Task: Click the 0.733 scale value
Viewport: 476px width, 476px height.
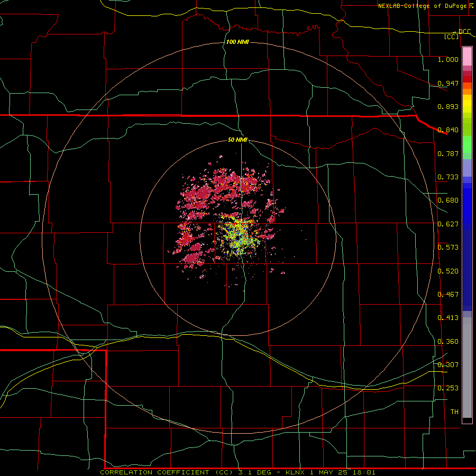Action: point(448,177)
